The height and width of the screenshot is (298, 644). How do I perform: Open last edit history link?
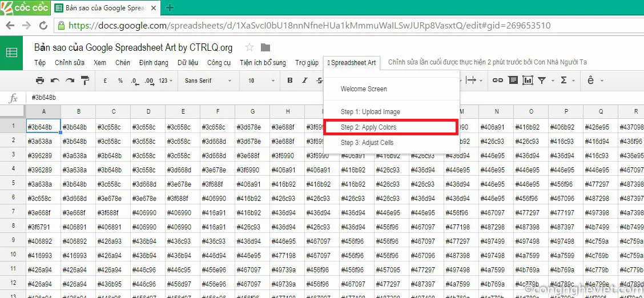pos(487,62)
